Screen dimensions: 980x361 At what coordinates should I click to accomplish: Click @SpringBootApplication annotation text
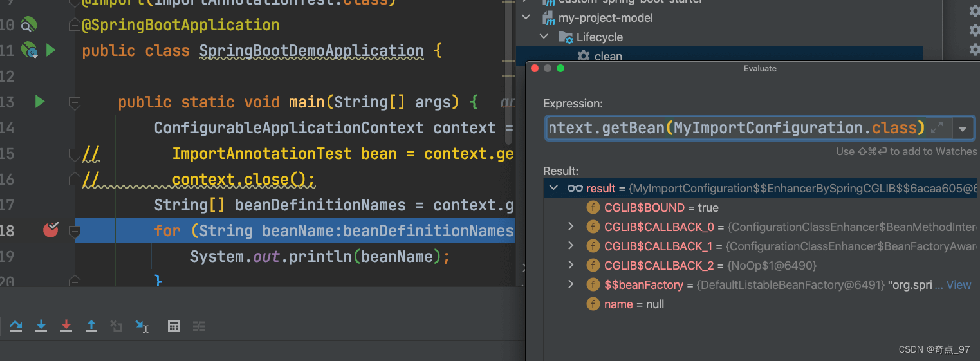[x=181, y=25]
